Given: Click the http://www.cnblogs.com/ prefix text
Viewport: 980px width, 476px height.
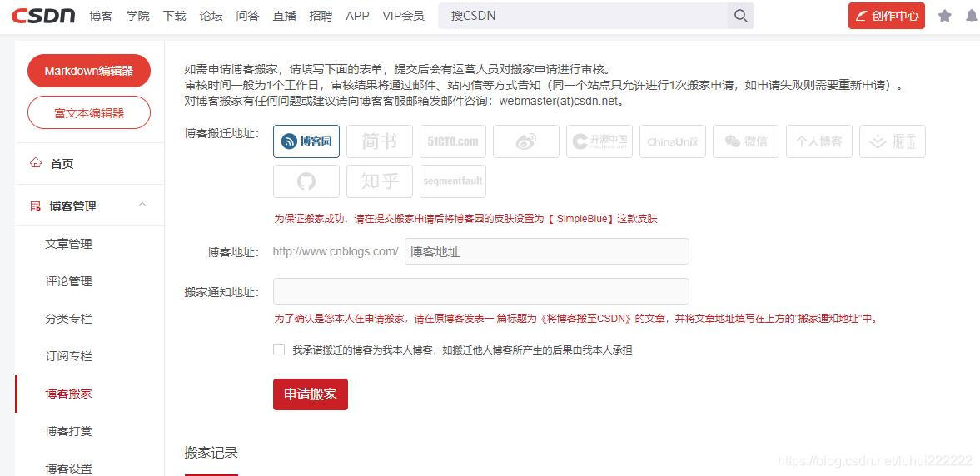Looking at the screenshot, I should [336, 252].
